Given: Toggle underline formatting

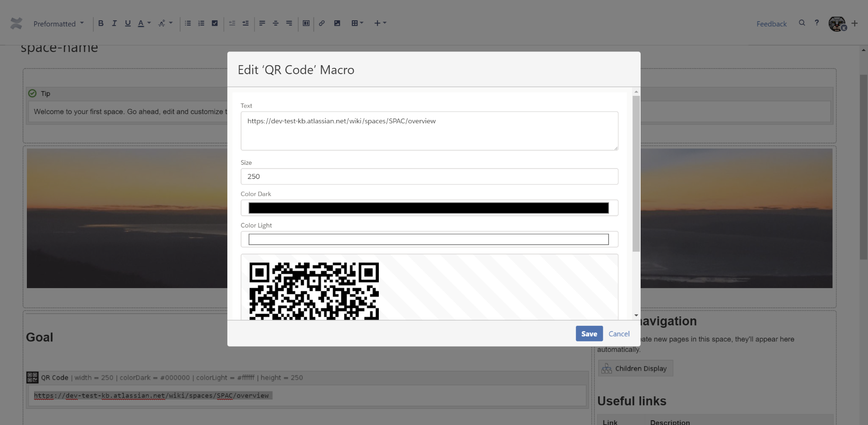Looking at the screenshot, I should click(x=127, y=23).
